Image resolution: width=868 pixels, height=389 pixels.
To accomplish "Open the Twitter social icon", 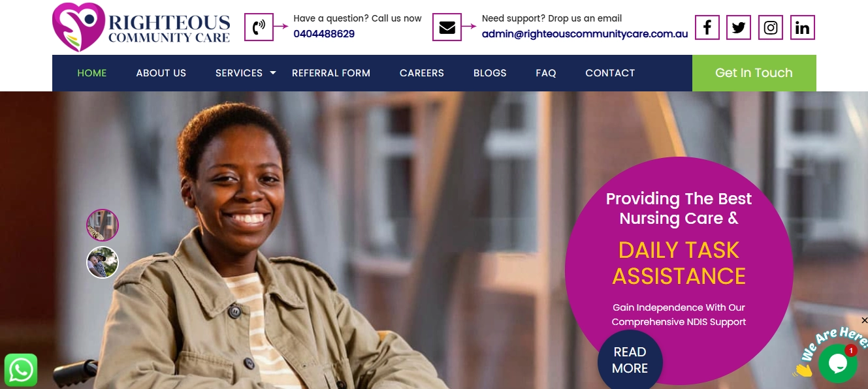I will click(x=739, y=27).
